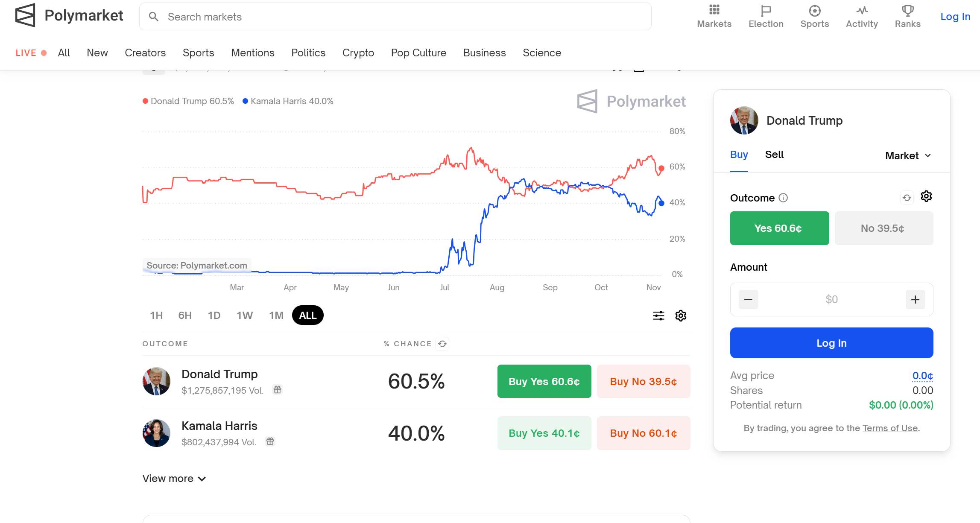Image resolution: width=980 pixels, height=523 pixels.
Task: Click gift icon beside Donald Trump volume
Action: click(x=278, y=389)
